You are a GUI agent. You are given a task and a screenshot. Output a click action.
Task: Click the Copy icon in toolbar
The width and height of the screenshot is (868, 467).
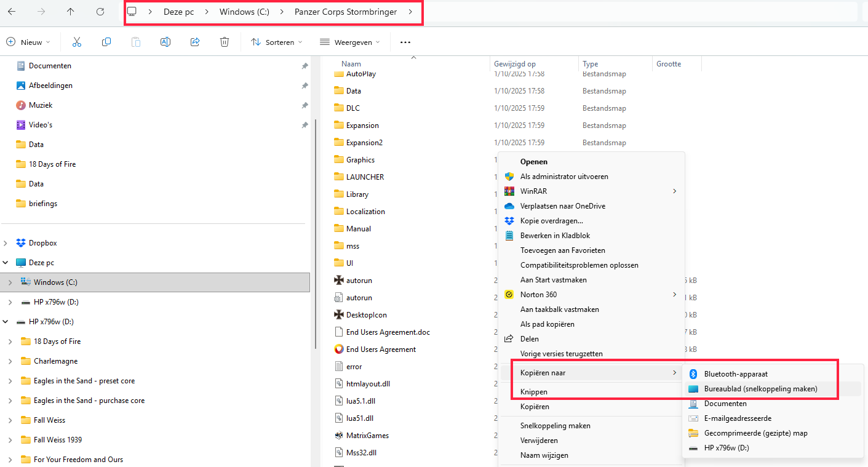pos(106,42)
